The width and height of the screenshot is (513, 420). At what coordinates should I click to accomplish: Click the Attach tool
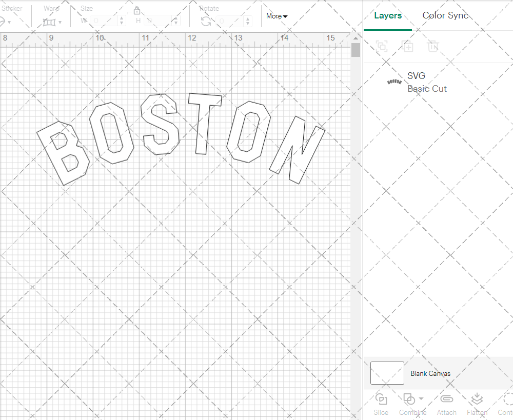pyautogui.click(x=446, y=405)
